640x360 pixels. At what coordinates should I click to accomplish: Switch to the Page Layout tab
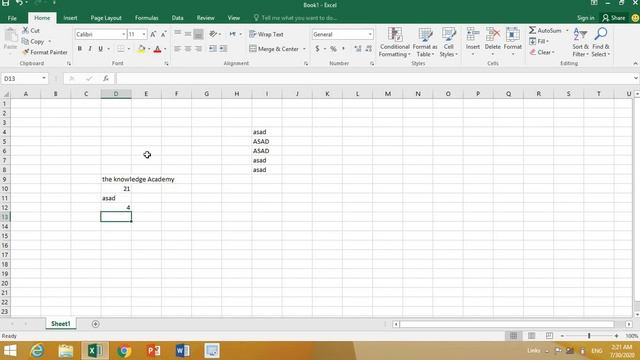(106, 18)
